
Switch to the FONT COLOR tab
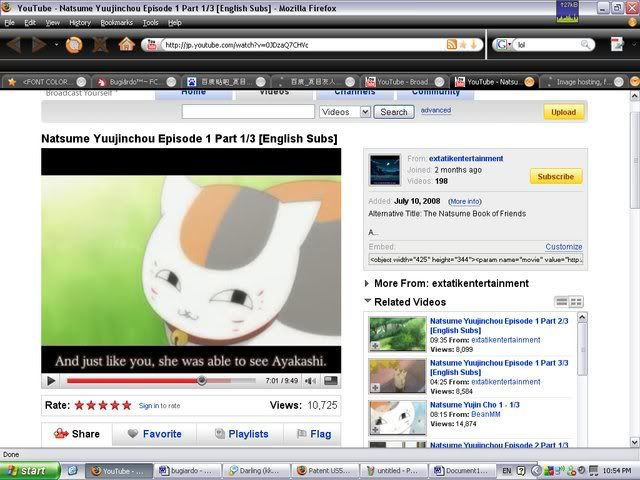tap(46, 82)
